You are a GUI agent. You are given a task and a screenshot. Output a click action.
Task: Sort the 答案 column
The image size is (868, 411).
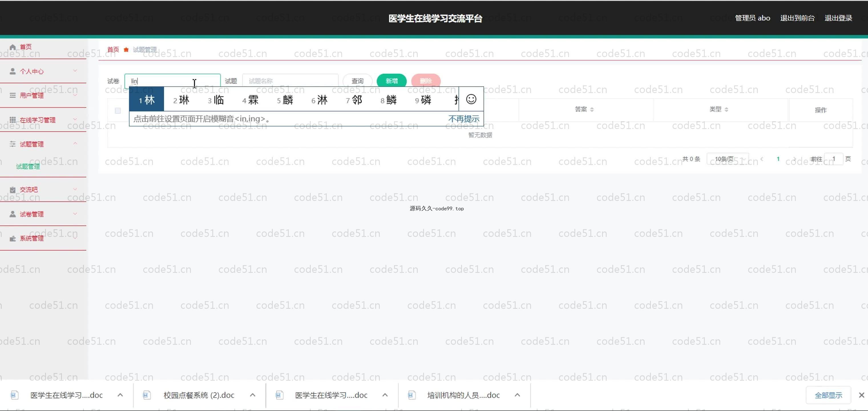[592, 109]
